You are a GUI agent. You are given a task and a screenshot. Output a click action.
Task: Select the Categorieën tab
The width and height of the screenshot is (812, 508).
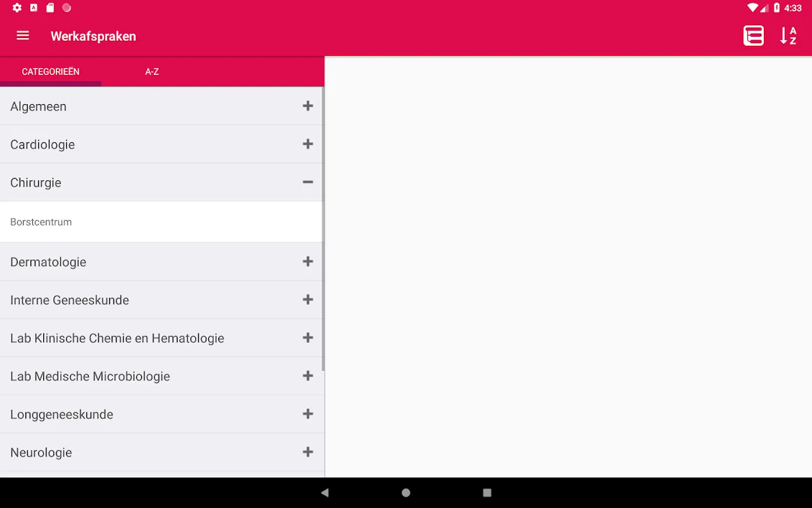[51, 72]
